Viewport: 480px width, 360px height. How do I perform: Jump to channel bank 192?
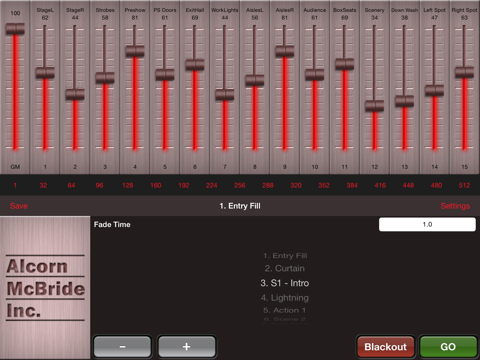coord(184,185)
